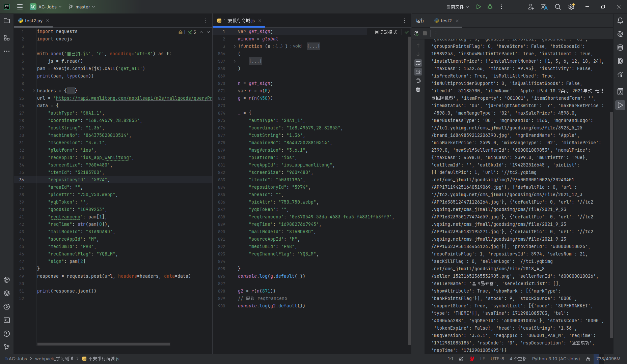Switch to 平安银行商城.js editor tab
627x364 pixels.
pyautogui.click(x=239, y=21)
